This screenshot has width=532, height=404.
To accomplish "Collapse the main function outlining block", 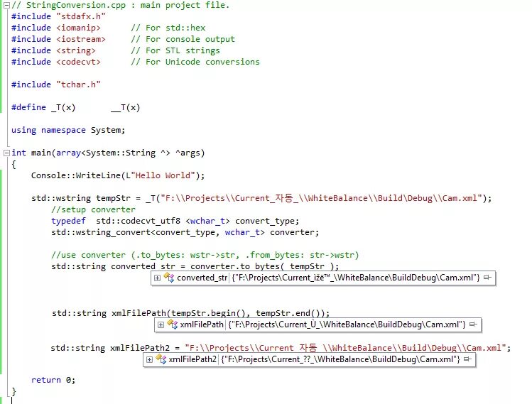I will (6, 153).
